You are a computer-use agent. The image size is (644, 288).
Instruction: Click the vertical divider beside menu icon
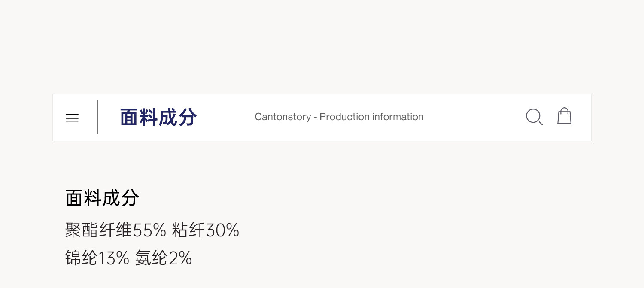pyautogui.click(x=98, y=117)
